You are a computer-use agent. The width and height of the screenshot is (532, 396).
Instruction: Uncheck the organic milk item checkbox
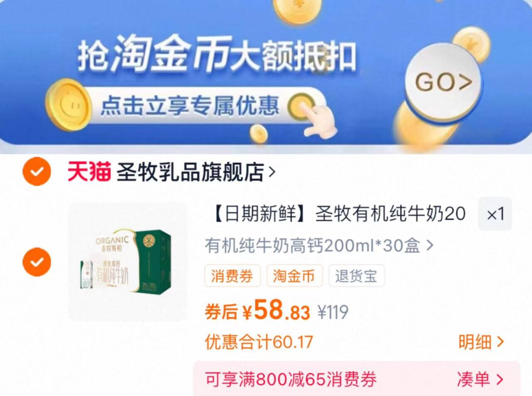(37, 262)
